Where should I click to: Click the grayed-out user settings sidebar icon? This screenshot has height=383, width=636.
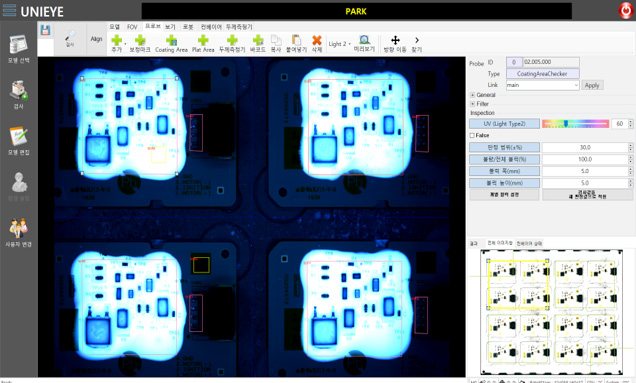19,187
